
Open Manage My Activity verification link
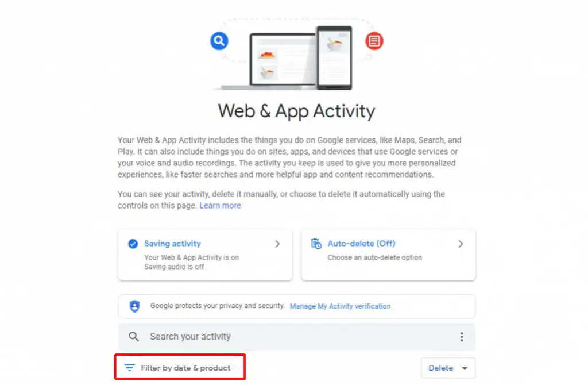tap(340, 306)
